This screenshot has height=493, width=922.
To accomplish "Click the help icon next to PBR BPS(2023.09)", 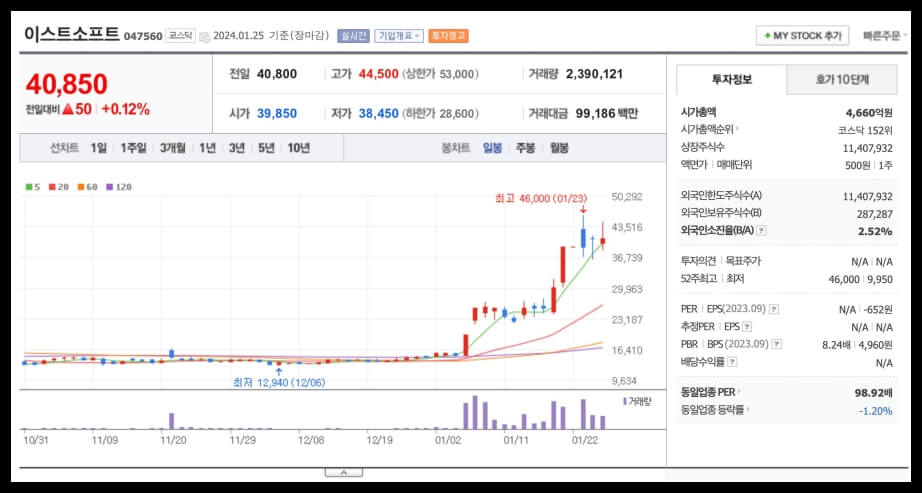I will [x=777, y=344].
